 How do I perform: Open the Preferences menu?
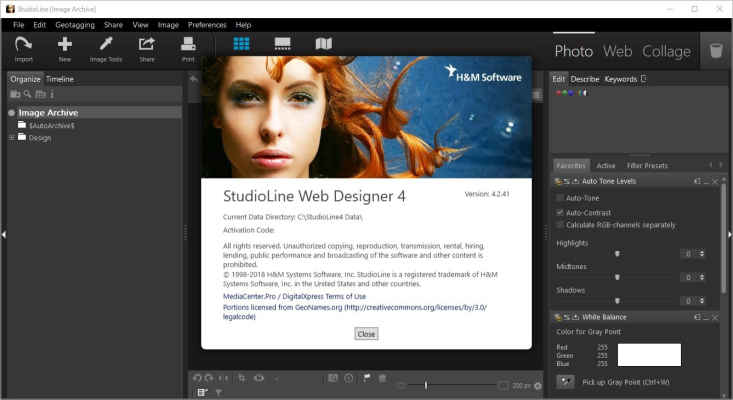coord(207,25)
